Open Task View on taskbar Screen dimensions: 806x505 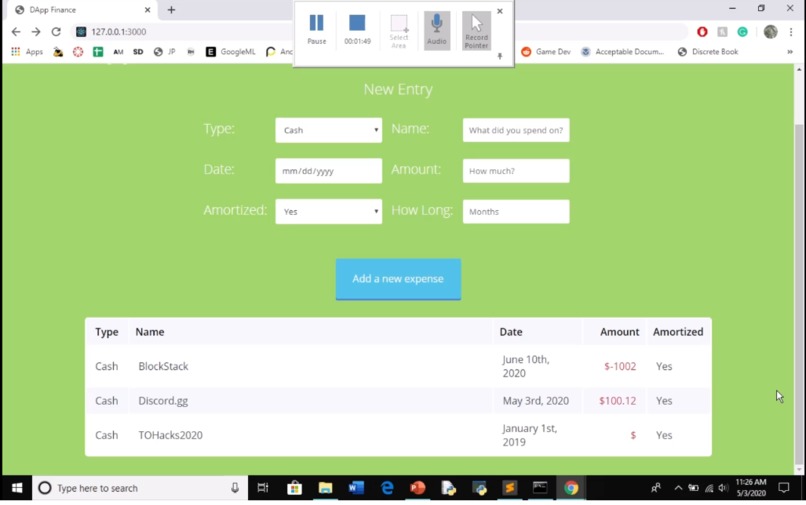tap(263, 488)
